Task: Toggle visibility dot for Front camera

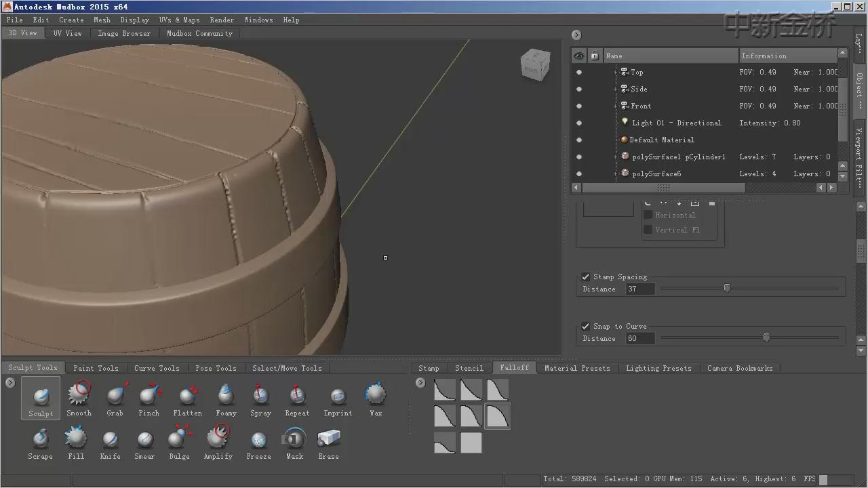Action: tap(579, 106)
